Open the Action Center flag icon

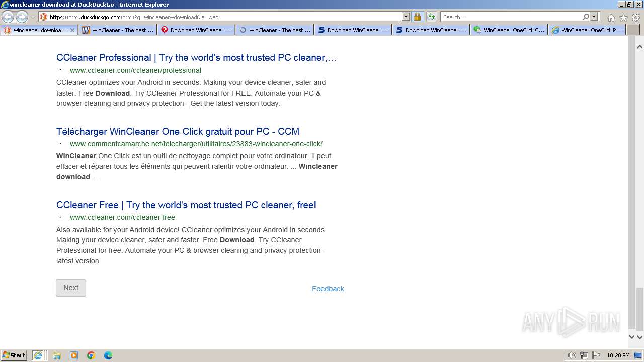click(596, 355)
